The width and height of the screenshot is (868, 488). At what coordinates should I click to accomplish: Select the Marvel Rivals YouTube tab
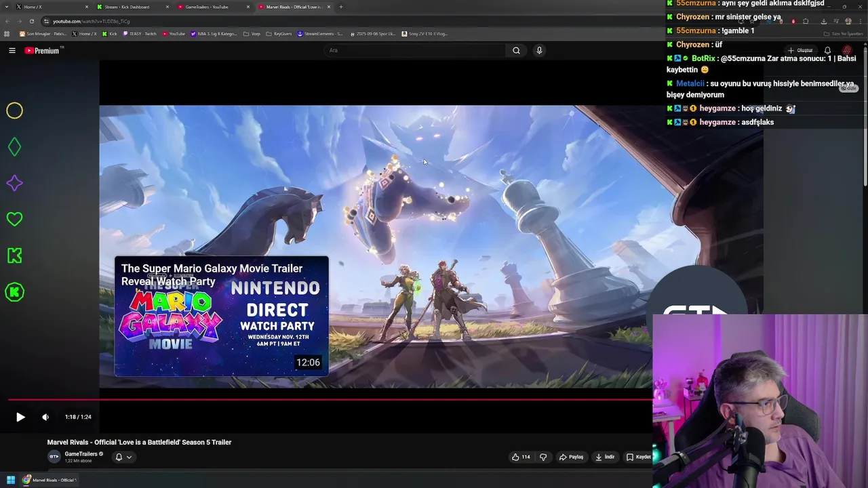[x=294, y=7]
